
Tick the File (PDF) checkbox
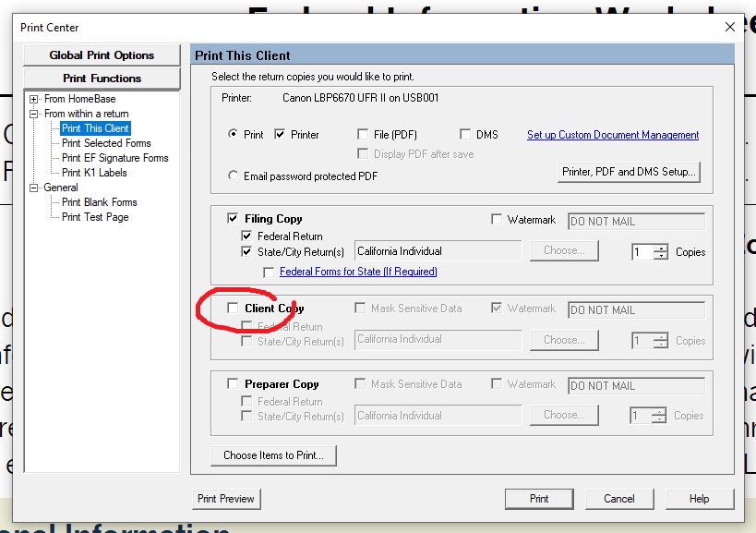363,135
